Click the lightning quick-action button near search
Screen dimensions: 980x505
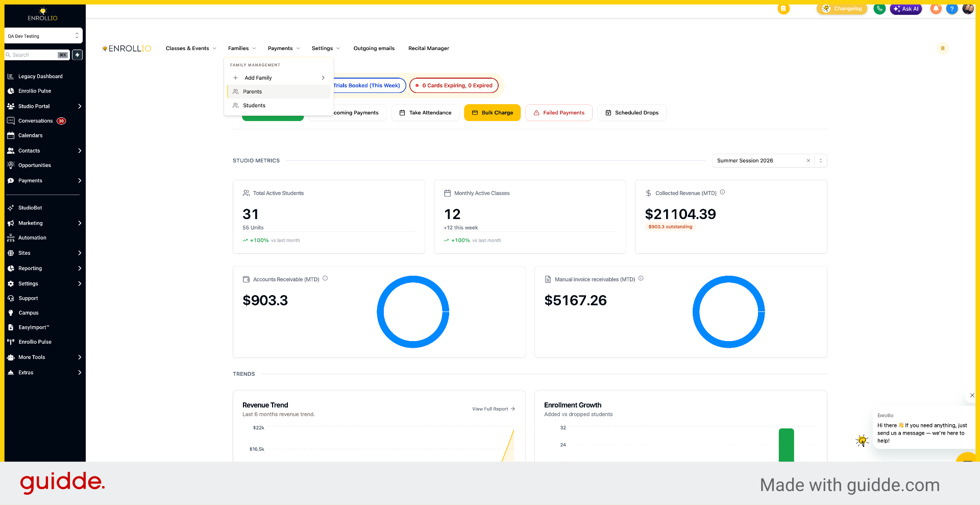coord(78,55)
